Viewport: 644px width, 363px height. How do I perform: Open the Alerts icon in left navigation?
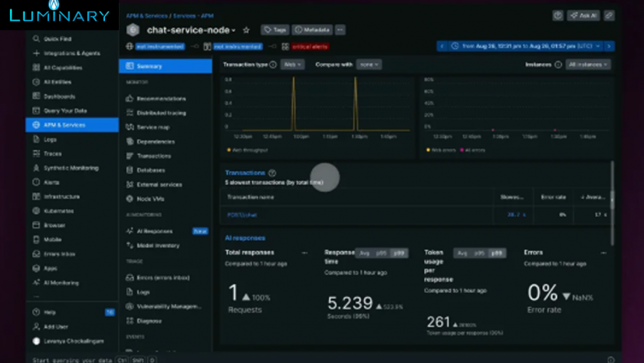pyautogui.click(x=36, y=183)
